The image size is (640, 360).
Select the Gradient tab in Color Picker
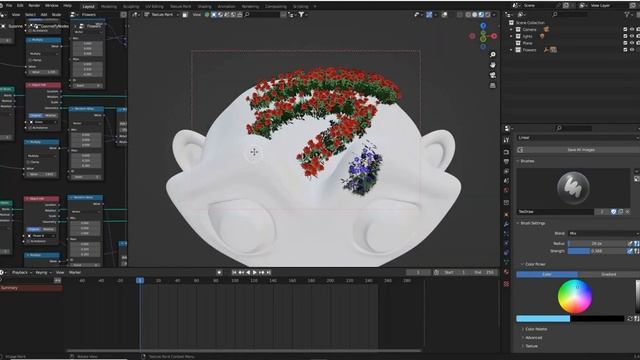(608, 274)
